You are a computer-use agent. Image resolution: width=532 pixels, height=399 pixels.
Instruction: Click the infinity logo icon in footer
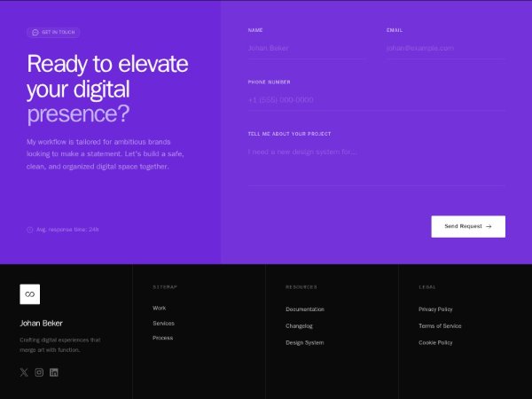[x=29, y=294]
